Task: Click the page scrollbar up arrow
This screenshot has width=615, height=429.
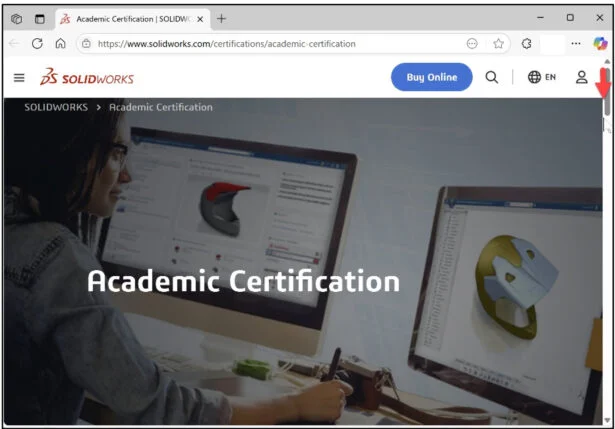Action: (x=607, y=62)
